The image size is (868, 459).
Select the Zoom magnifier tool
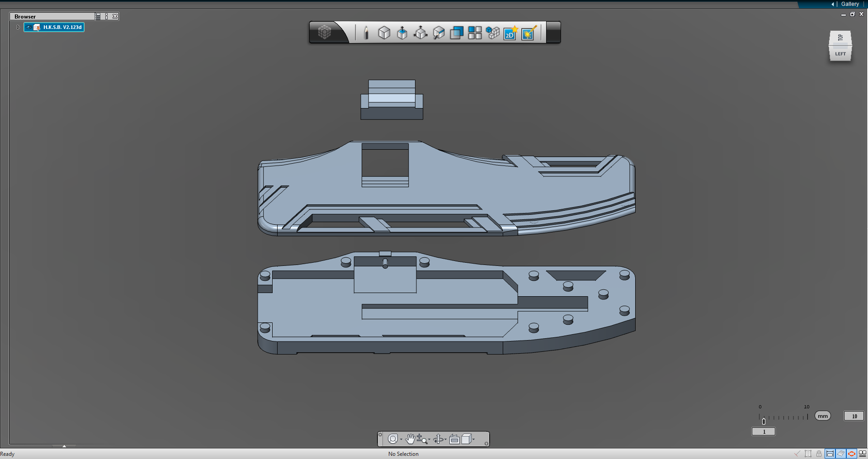pos(421,439)
